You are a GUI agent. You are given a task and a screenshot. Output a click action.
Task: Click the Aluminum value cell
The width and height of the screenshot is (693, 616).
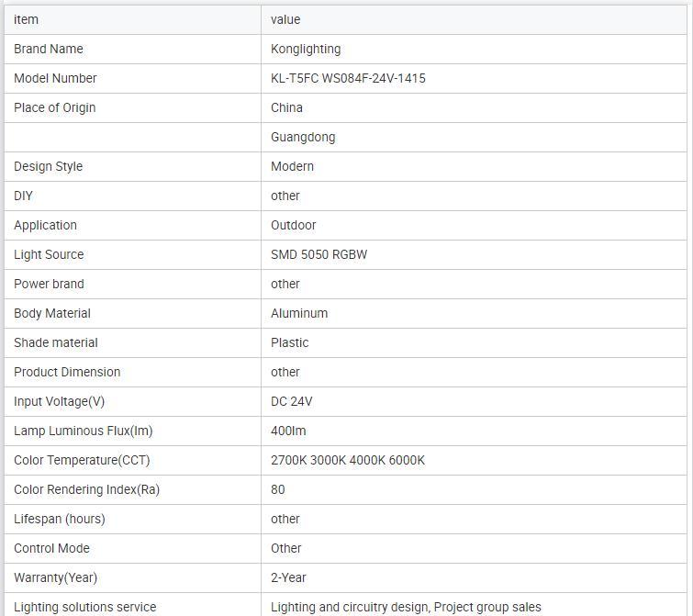click(x=299, y=313)
